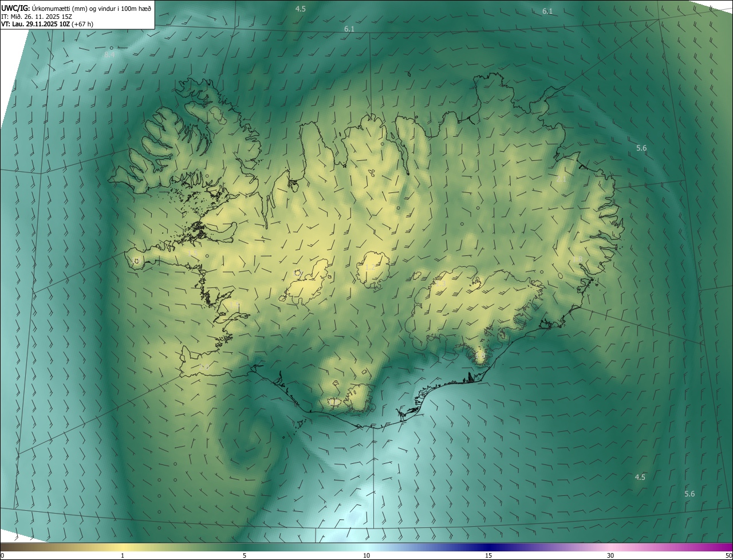Click the colorbar tick label "15"
The image size is (733, 560).
(488, 555)
